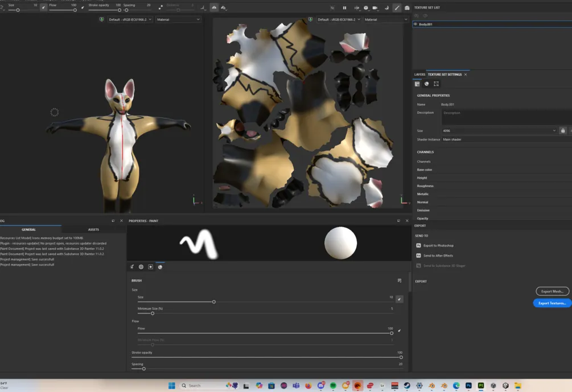The width and height of the screenshot is (572, 392).
Task: Click the Export Mesh button
Action: [x=552, y=291]
